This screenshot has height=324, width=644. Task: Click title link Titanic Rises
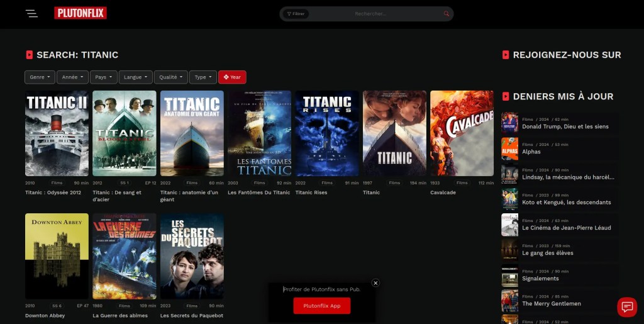pyautogui.click(x=311, y=193)
